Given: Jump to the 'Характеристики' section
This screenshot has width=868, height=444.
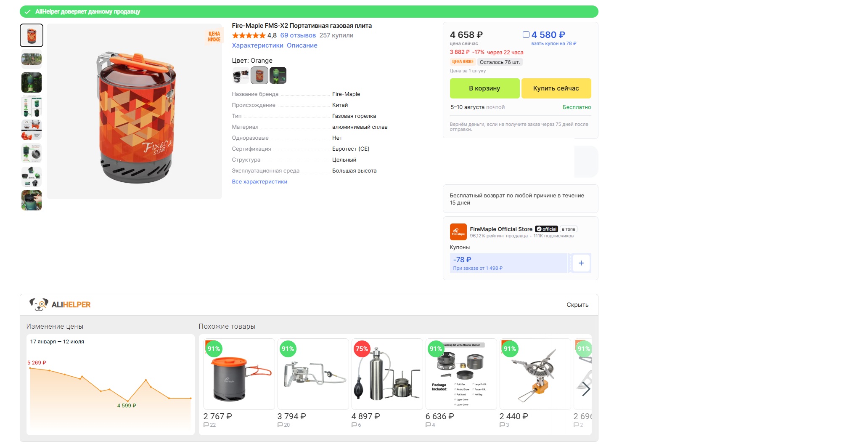Looking at the screenshot, I should [258, 45].
